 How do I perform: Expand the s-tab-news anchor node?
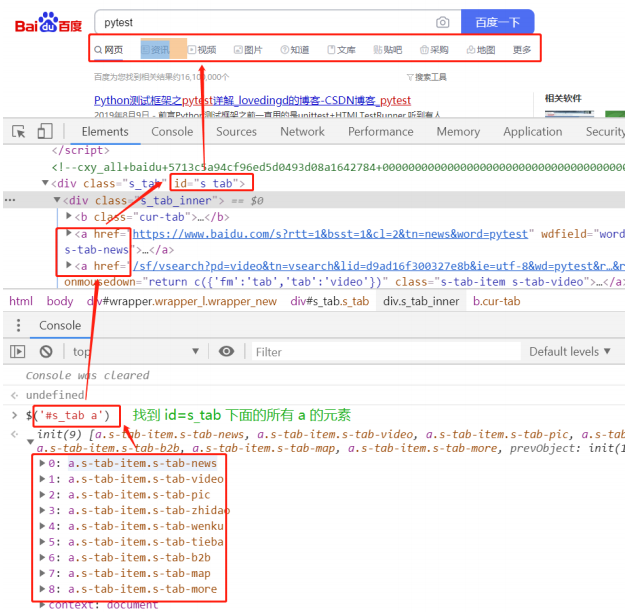pos(69,233)
